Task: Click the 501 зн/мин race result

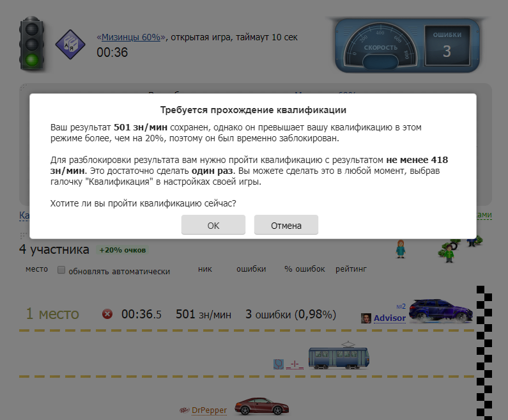Action: [x=203, y=314]
